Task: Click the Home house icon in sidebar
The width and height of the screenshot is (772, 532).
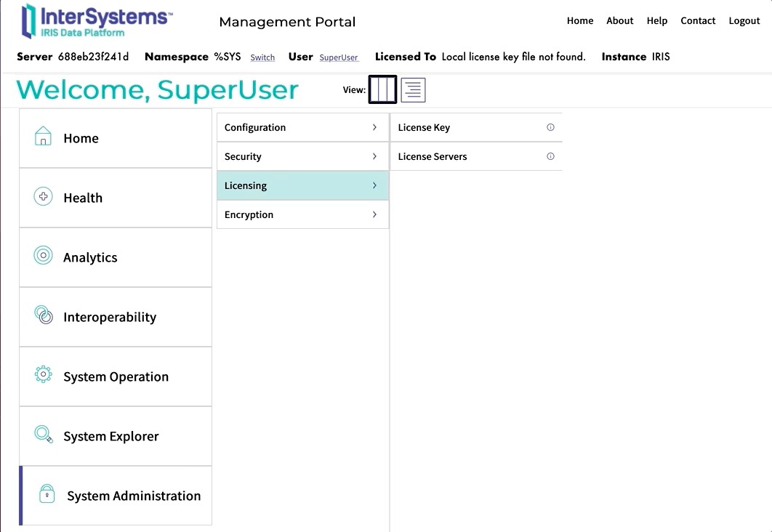Action: tap(44, 137)
